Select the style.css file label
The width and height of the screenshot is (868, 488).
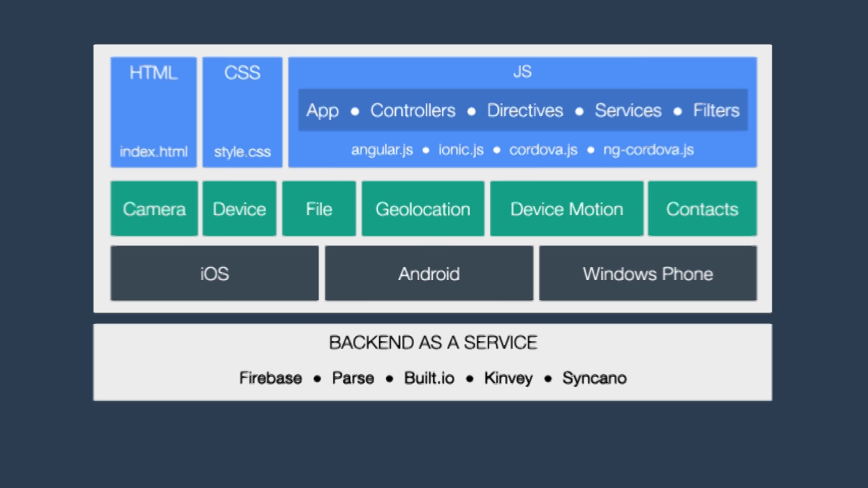click(x=242, y=152)
